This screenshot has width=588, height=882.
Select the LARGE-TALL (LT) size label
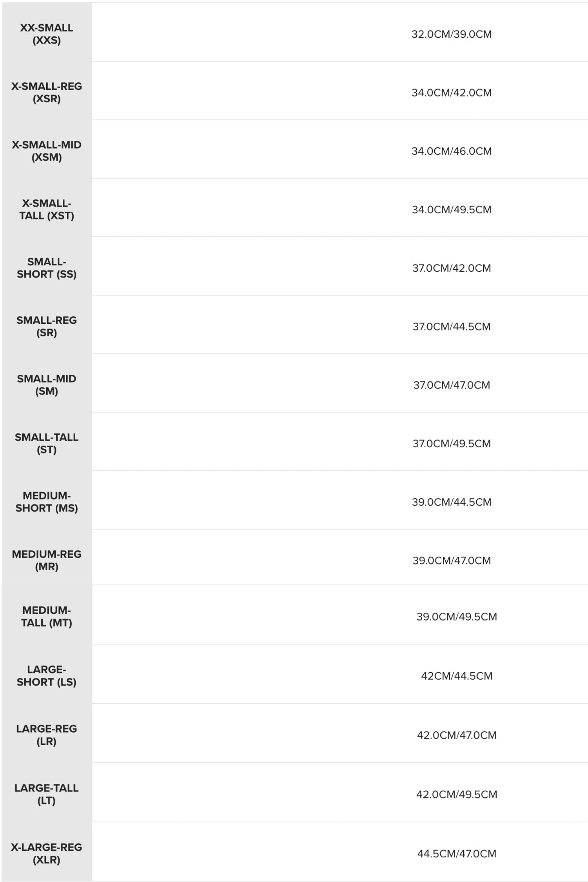(x=47, y=794)
